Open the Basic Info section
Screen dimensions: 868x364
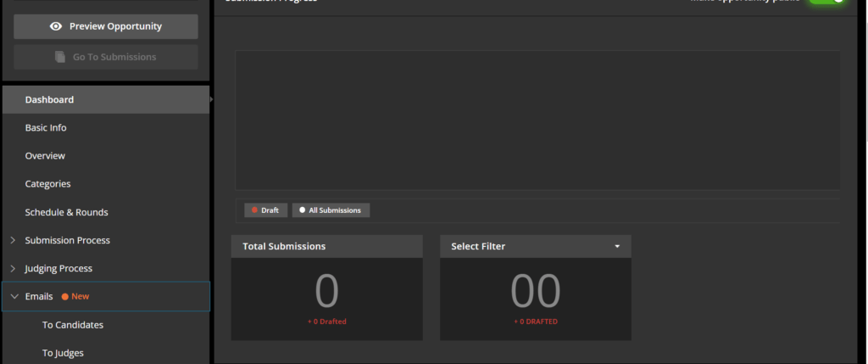click(106, 128)
